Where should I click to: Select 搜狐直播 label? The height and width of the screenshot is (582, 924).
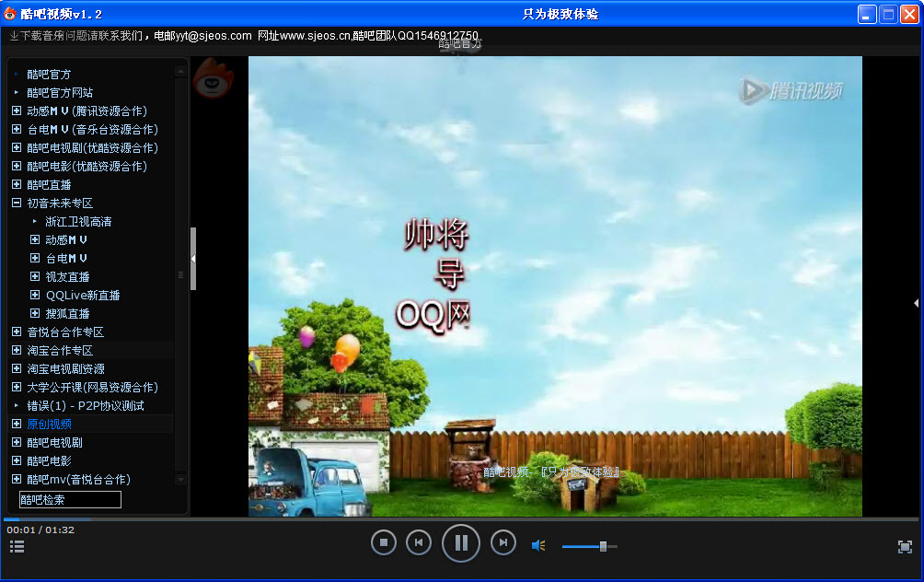[67, 314]
